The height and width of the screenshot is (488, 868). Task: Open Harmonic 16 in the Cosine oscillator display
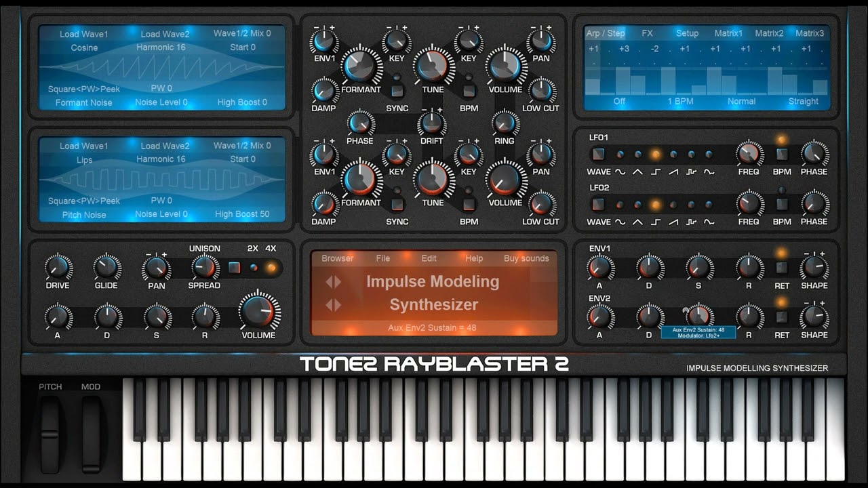pyautogui.click(x=161, y=48)
